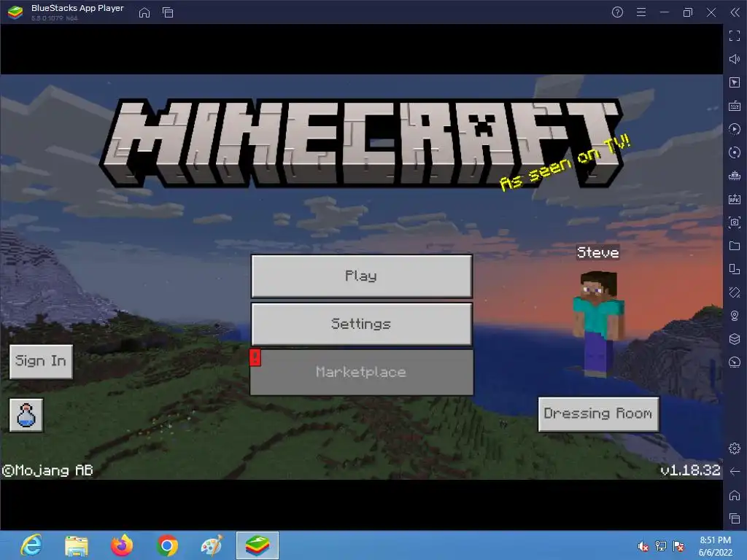The width and height of the screenshot is (747, 560).
Task: Click the network tray icon
Action: pyautogui.click(x=661, y=546)
